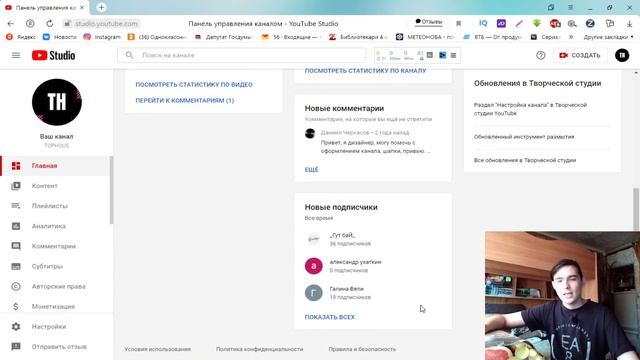Toggle the hamburger menu beside YouTube Studio logo

tap(16, 55)
